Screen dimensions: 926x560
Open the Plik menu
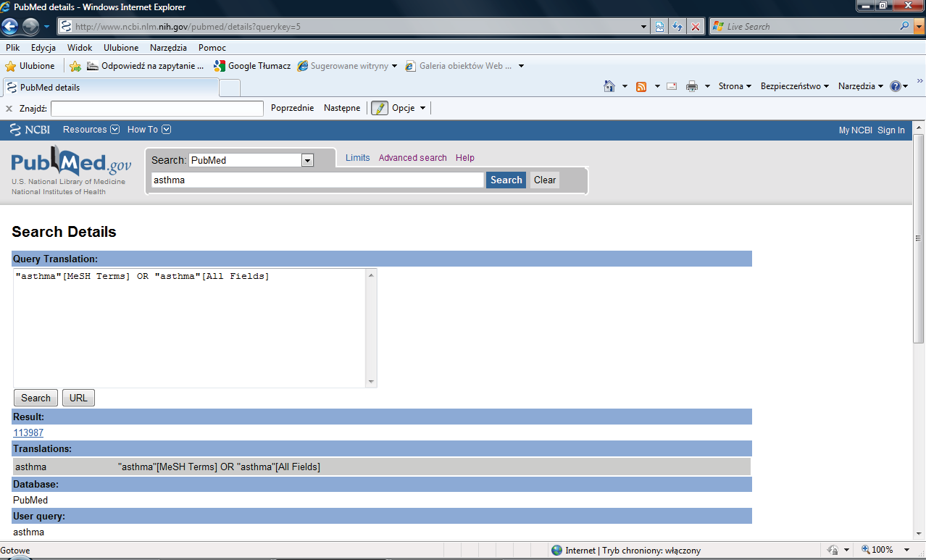(13, 48)
